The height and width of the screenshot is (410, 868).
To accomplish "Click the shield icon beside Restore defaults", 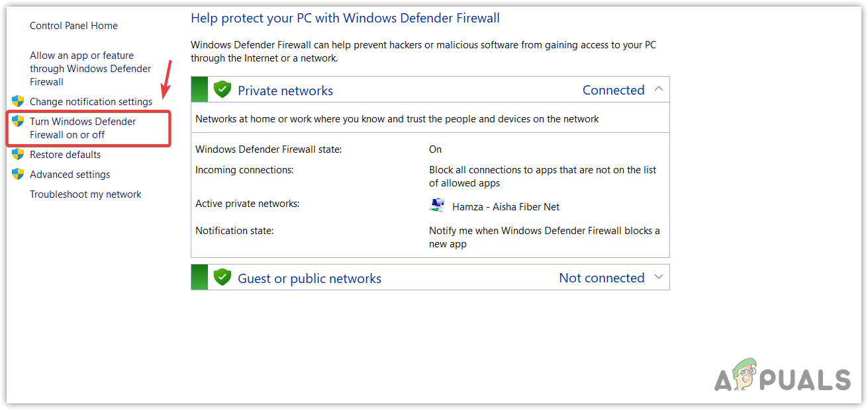I will tap(18, 154).
